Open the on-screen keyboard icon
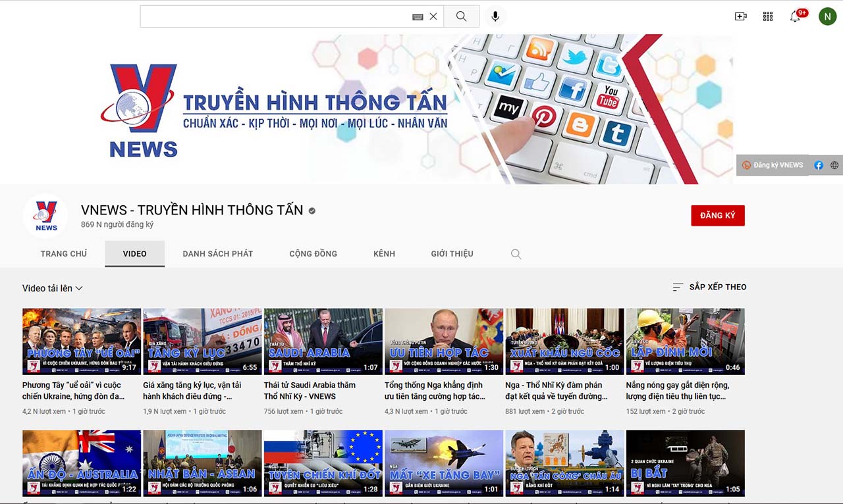This screenshot has height=504, width=843. click(418, 17)
